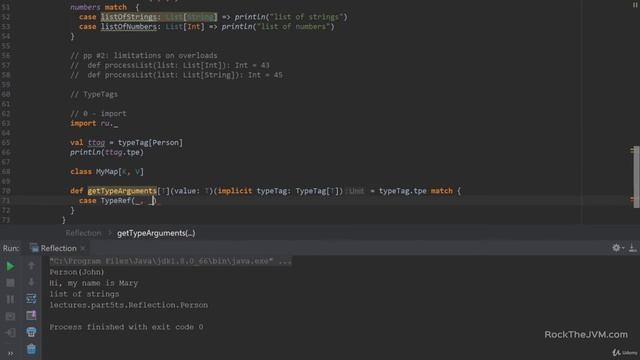
Task: Click line number 70 in gutter
Action: 6,191
